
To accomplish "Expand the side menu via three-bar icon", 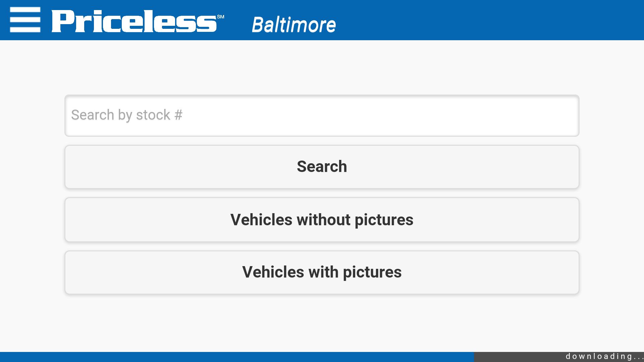I will click(x=25, y=20).
